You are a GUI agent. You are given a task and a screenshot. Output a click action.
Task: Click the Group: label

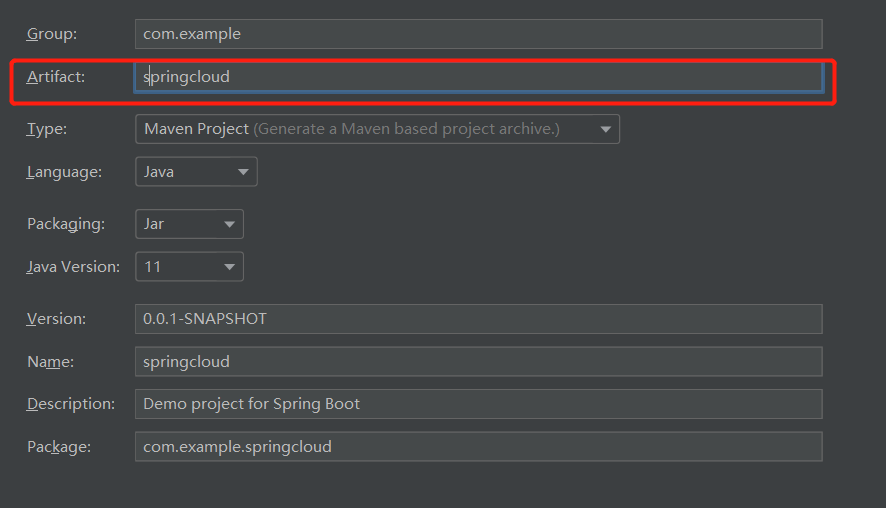52,34
